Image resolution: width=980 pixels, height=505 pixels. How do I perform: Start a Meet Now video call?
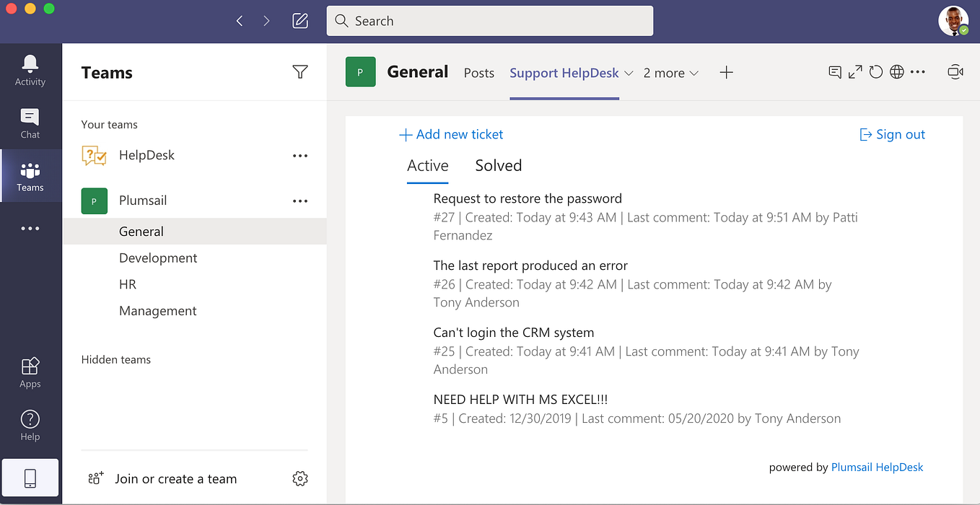[x=955, y=71]
